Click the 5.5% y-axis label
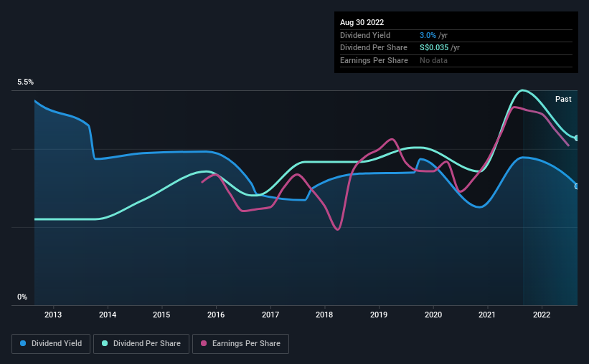Image resolution: width=589 pixels, height=364 pixels. click(25, 82)
